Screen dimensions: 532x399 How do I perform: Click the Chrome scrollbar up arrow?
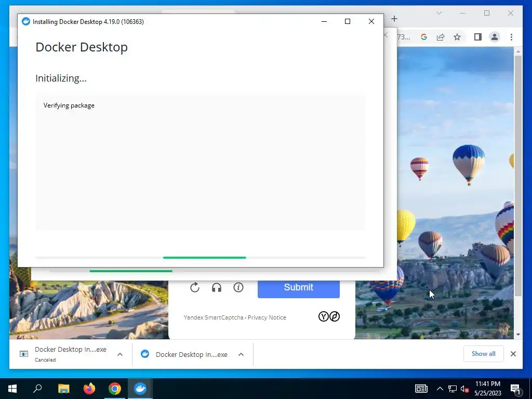(518, 51)
